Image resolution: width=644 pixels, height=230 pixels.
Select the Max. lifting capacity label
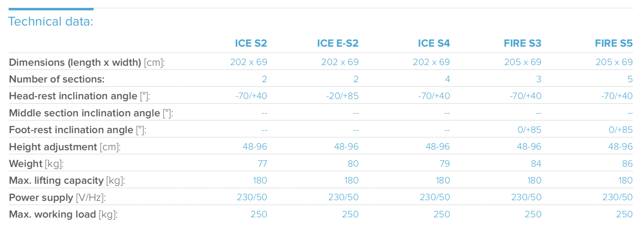[67, 180]
